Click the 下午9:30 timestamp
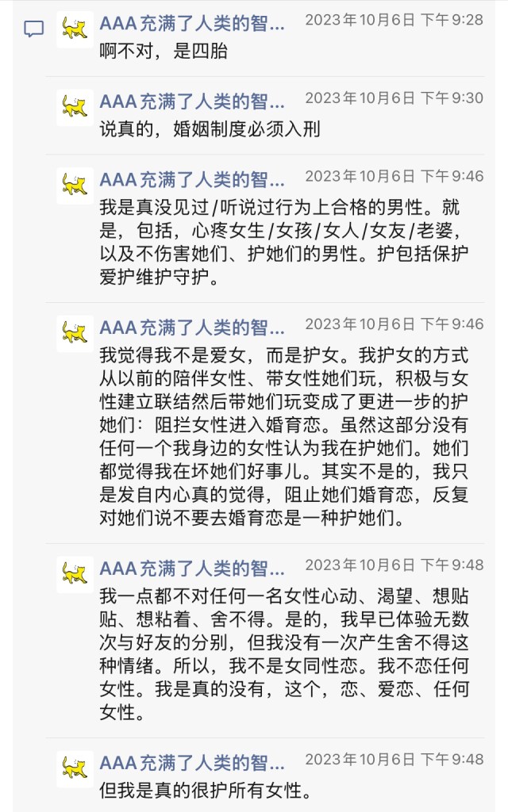 pyautogui.click(x=394, y=98)
